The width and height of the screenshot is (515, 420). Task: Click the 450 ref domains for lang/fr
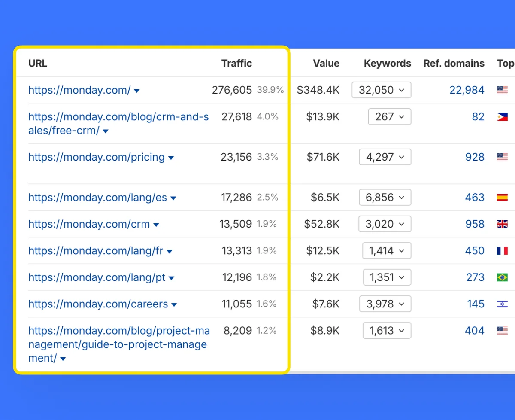click(x=475, y=251)
